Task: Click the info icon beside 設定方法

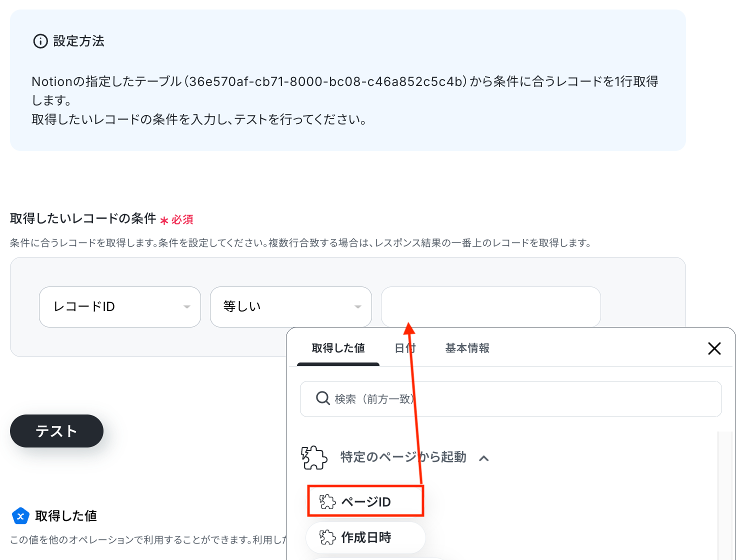Action: coord(40,41)
